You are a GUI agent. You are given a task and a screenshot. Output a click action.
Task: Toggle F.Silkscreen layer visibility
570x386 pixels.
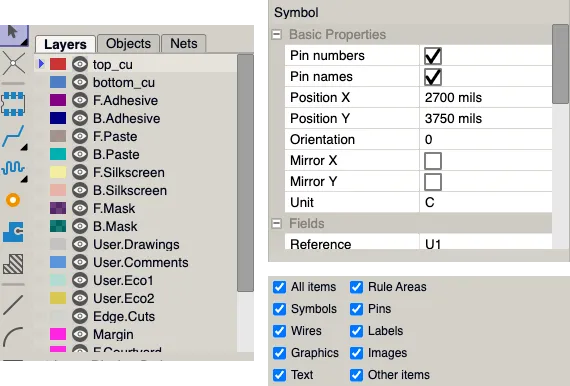click(80, 172)
